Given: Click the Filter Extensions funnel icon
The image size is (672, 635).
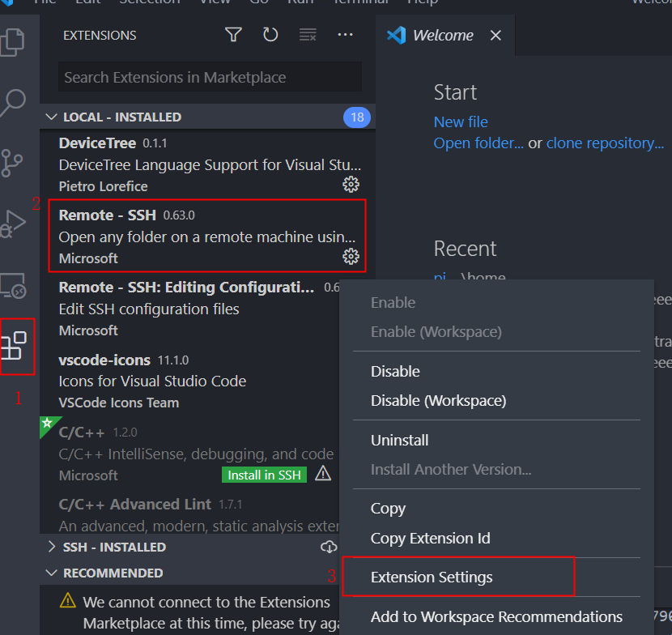Looking at the screenshot, I should [233, 35].
